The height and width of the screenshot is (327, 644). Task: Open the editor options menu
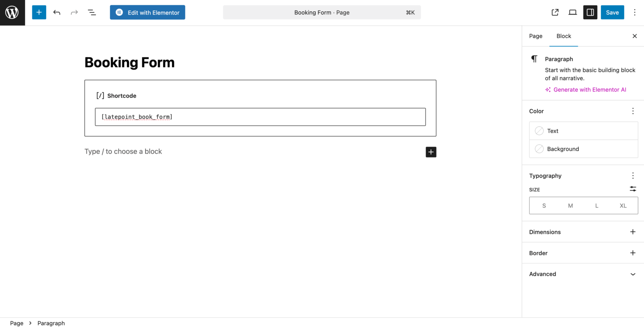pos(634,12)
